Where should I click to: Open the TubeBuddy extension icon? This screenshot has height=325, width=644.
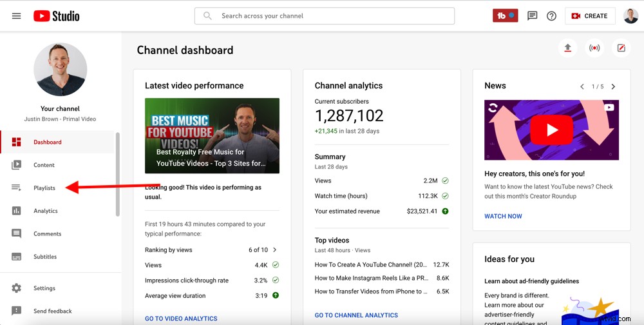(x=505, y=15)
